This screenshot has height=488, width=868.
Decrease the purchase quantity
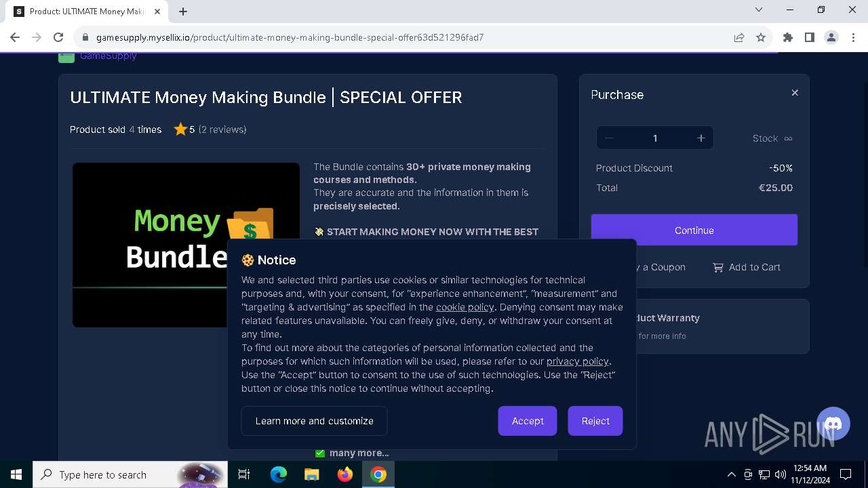pos(609,138)
